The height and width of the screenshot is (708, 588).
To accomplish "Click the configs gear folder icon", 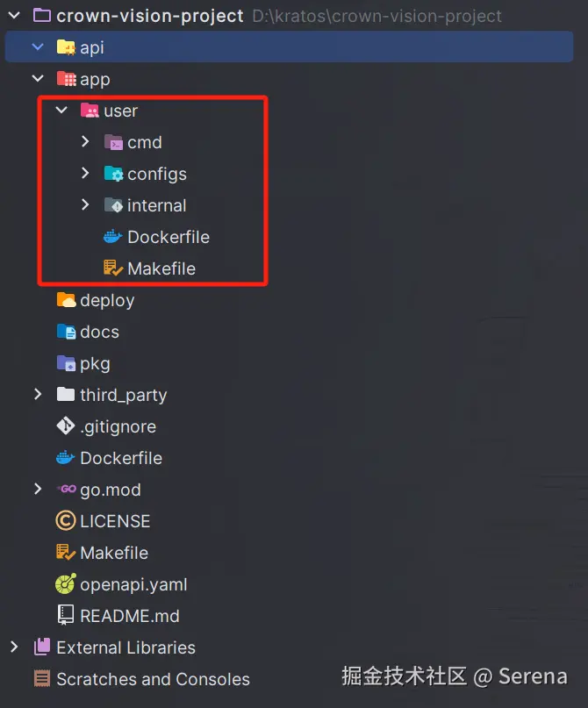I will coord(113,174).
